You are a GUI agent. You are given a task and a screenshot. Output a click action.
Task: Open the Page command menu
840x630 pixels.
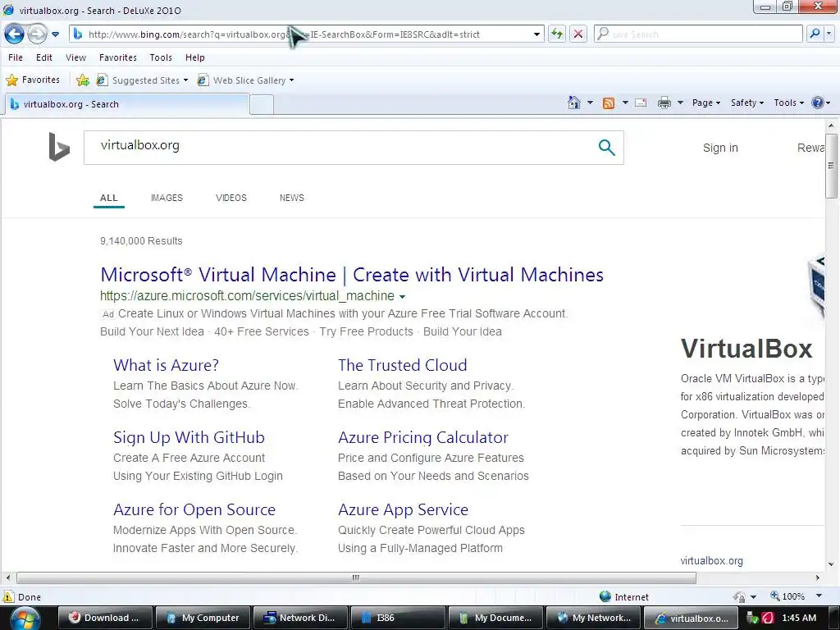[706, 103]
